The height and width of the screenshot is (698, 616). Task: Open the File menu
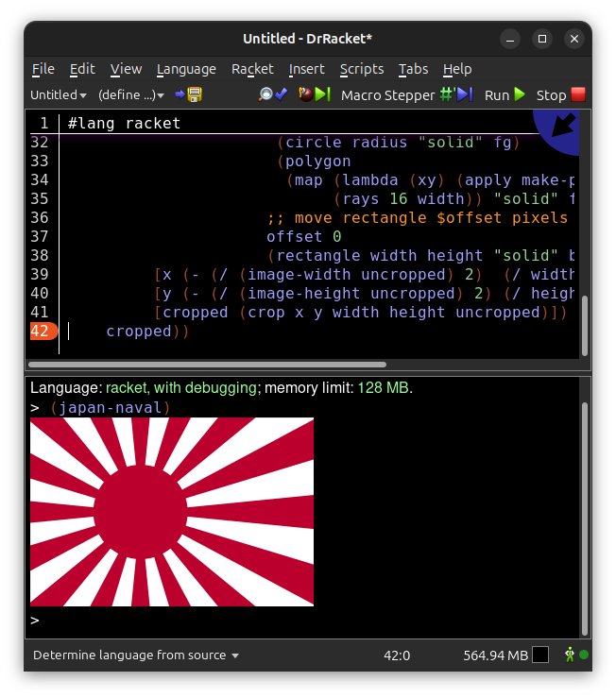[x=43, y=69]
